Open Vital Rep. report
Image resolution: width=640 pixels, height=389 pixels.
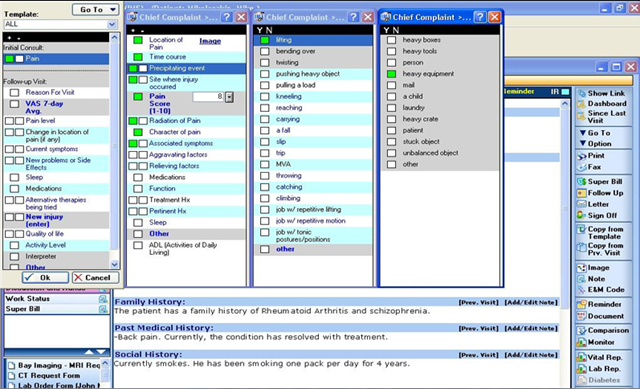point(600,358)
